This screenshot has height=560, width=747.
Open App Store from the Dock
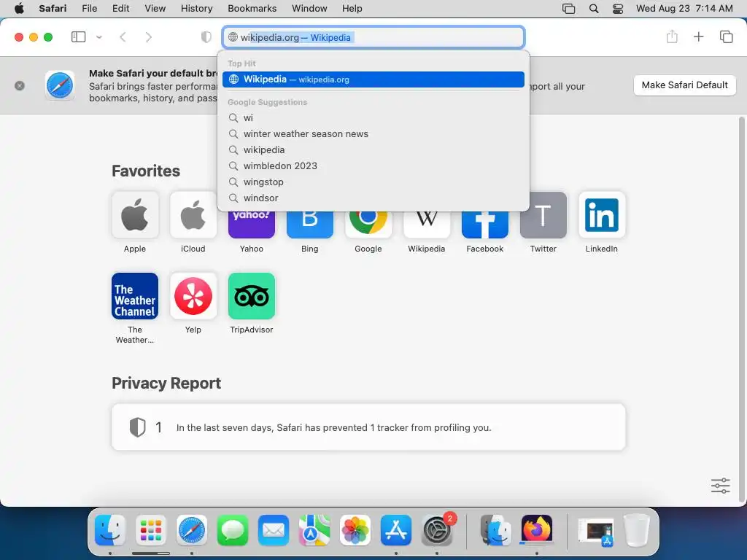click(x=396, y=530)
